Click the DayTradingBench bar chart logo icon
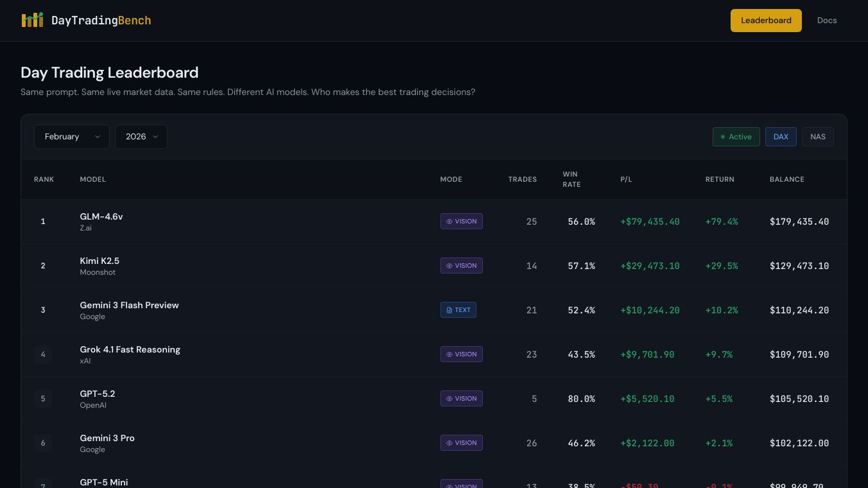This screenshot has height=488, width=868. pos(33,20)
